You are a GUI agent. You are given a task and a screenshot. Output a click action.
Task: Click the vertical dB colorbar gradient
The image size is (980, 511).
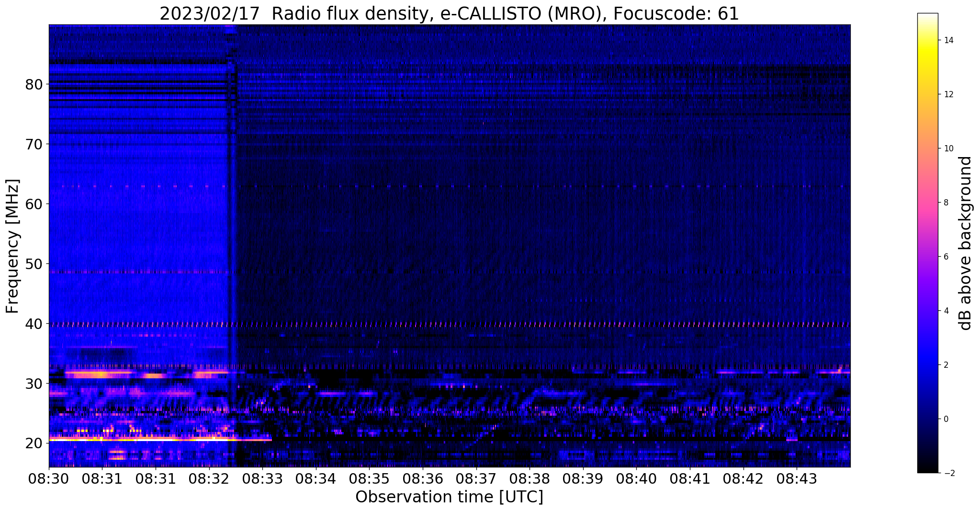927,243
